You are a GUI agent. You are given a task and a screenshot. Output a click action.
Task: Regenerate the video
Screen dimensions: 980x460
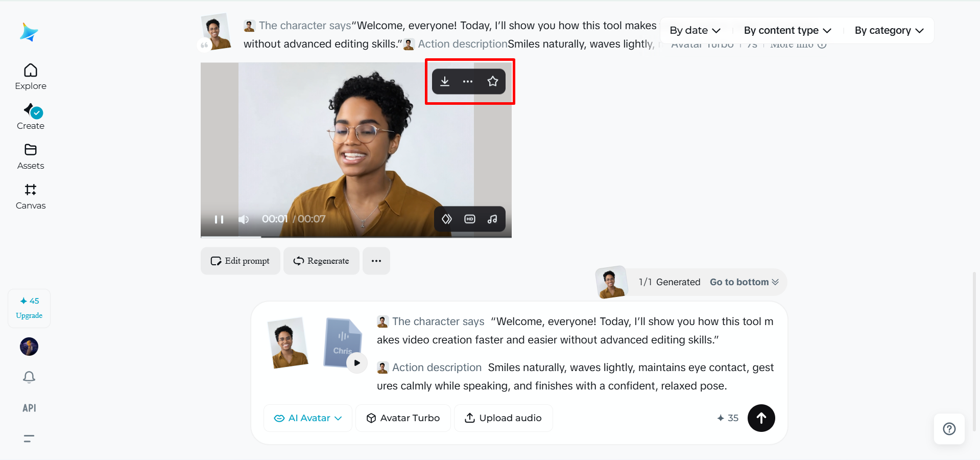(321, 261)
